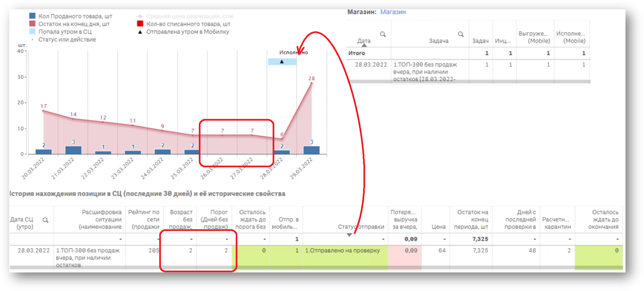Open search icon in Задача column header
This screenshot has height=291, width=644.
coord(461,34)
